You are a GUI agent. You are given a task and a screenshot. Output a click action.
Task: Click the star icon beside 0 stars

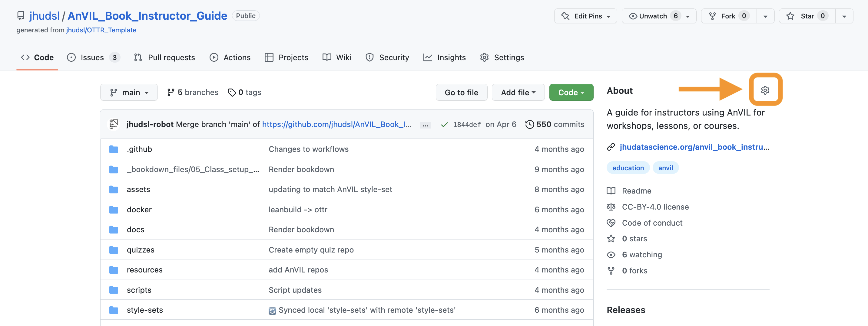[611, 239]
